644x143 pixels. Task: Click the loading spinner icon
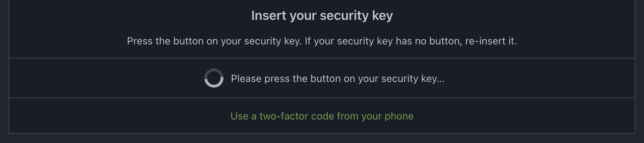coord(214,78)
